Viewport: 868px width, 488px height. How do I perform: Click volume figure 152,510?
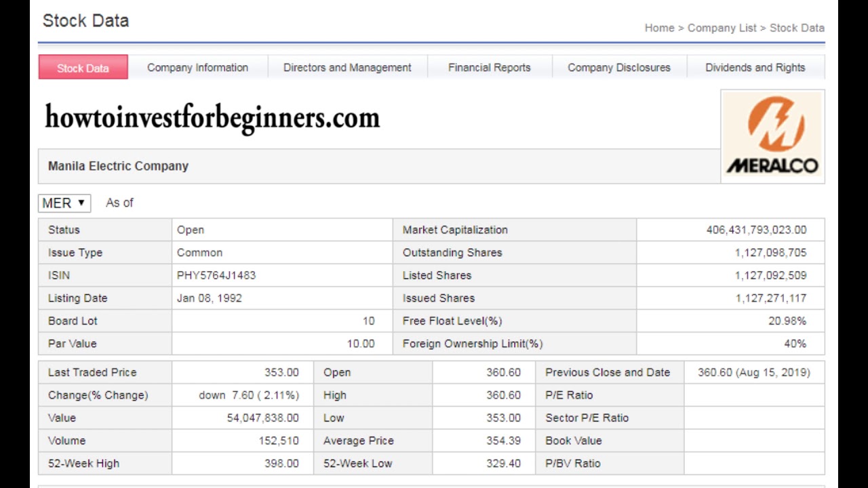[279, 441]
